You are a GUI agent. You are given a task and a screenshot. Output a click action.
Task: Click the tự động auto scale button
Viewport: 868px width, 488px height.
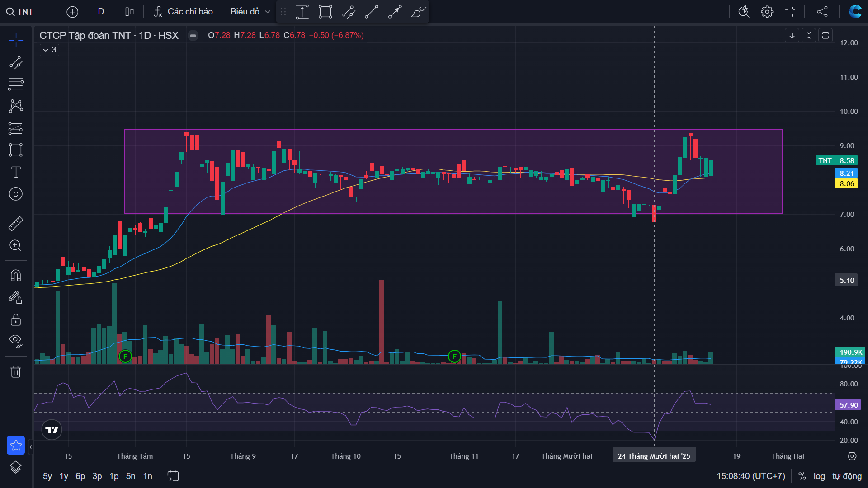coord(847,476)
